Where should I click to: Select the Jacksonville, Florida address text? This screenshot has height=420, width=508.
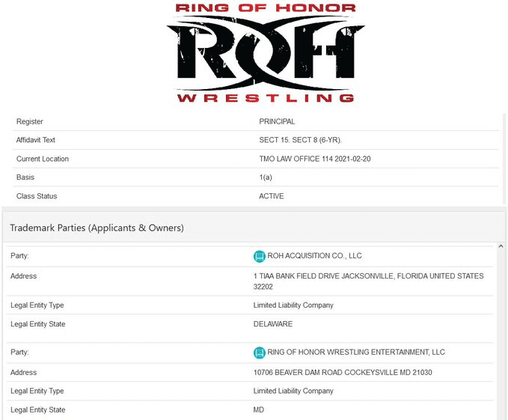click(x=368, y=281)
